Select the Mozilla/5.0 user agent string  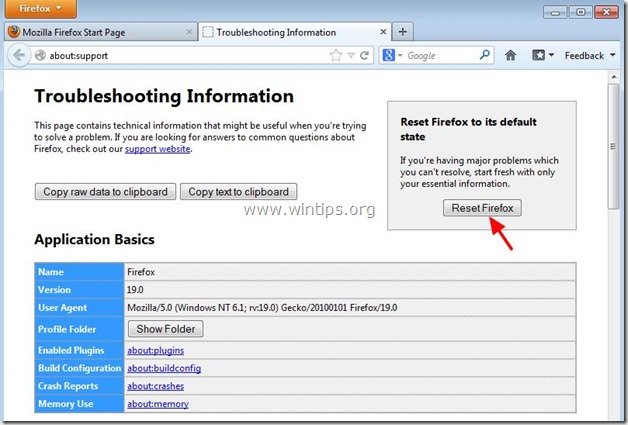click(x=262, y=308)
